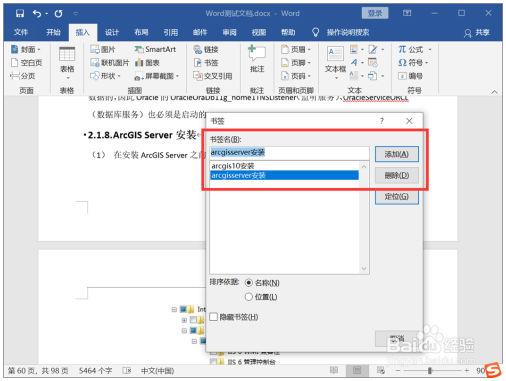Click the lightbulb Tell Me search icon
Image resolution: width=506 pixels, height=381 pixels.
click(315, 32)
